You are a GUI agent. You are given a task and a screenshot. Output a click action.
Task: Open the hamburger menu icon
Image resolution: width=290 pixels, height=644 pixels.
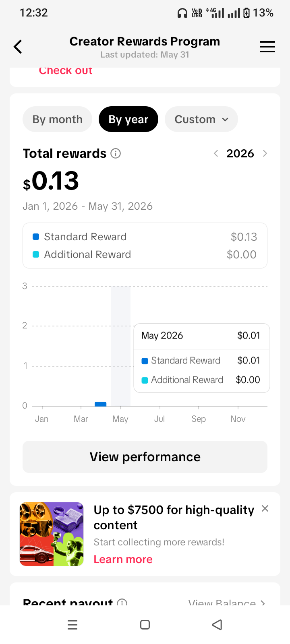tap(267, 47)
